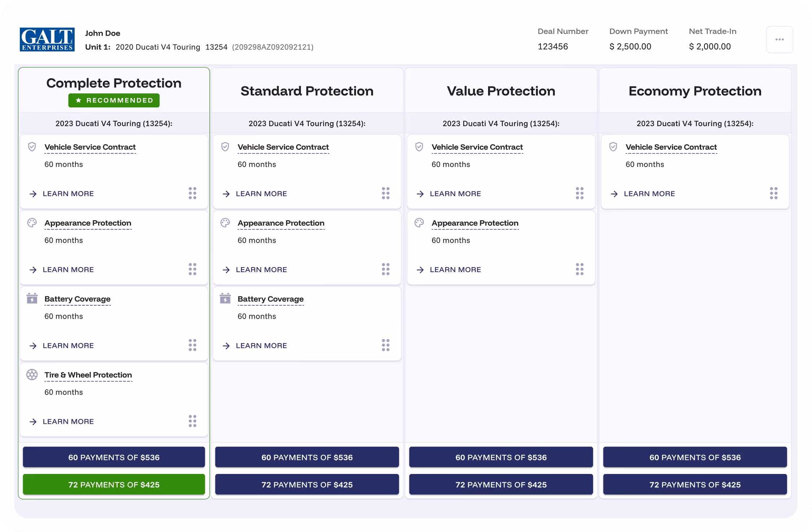This screenshot has width=812, height=532.
Task: Grab drag handle on Value Appearance Protection card
Action: pyautogui.click(x=579, y=269)
